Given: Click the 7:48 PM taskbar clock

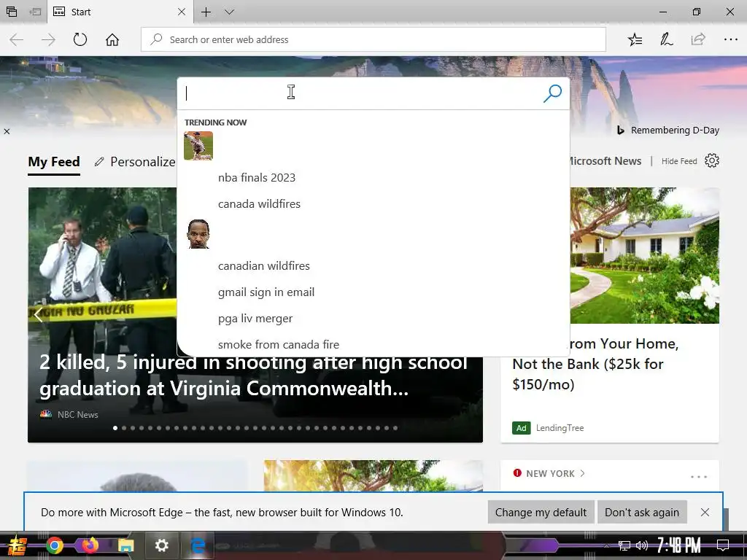Looking at the screenshot, I should [x=679, y=545].
